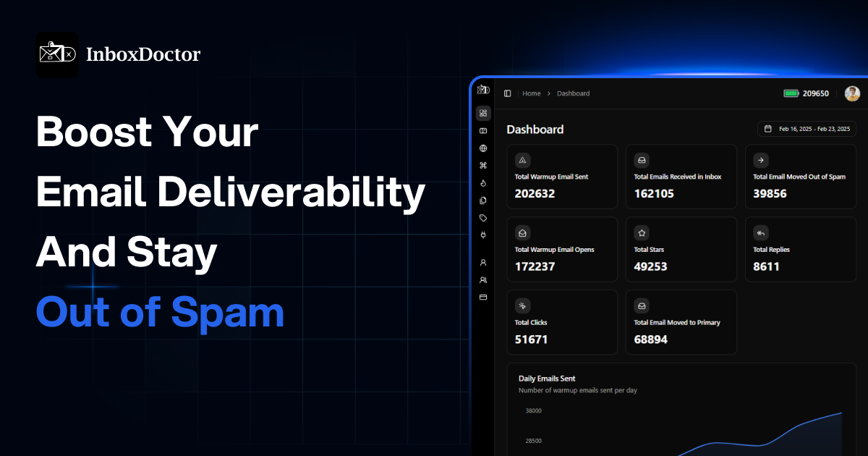The height and width of the screenshot is (456, 868).
Task: Select the dashboard grid icon in the sidebar
Action: (483, 113)
